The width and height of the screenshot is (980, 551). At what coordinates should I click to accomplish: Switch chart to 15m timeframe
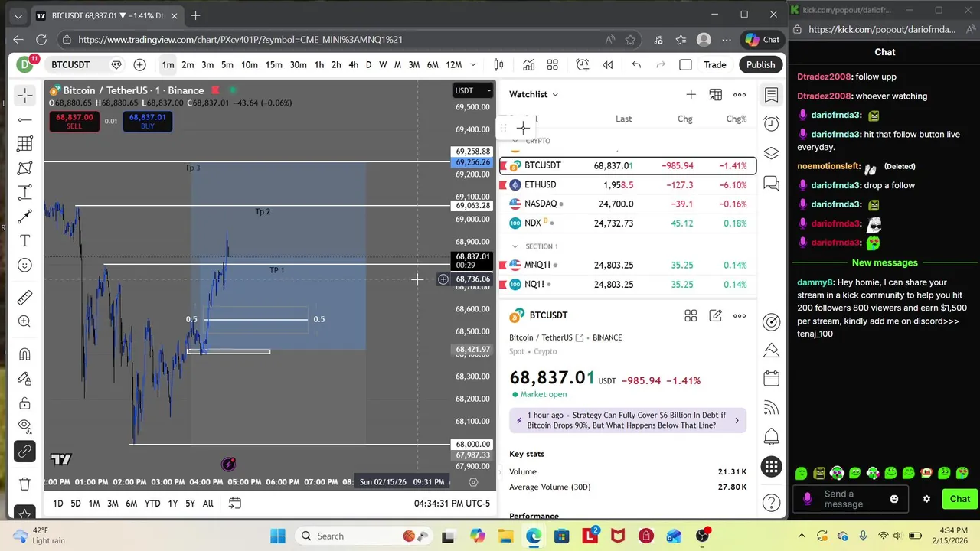(x=274, y=65)
